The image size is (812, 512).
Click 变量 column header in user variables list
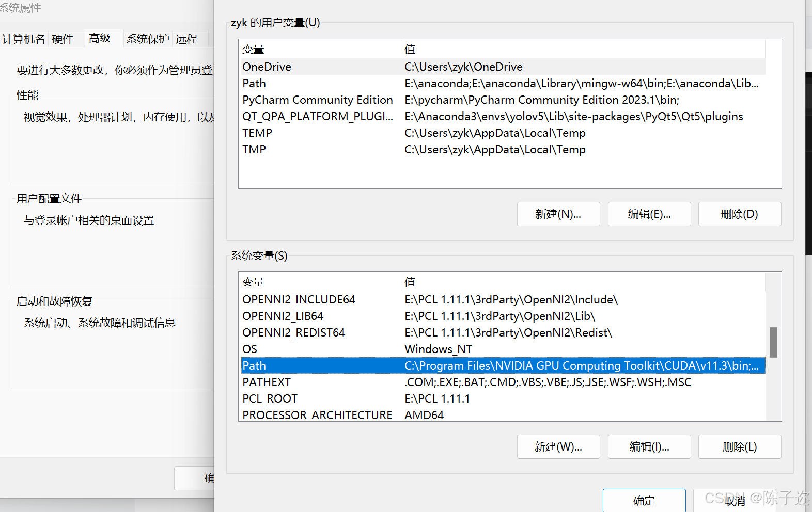[x=320, y=49]
